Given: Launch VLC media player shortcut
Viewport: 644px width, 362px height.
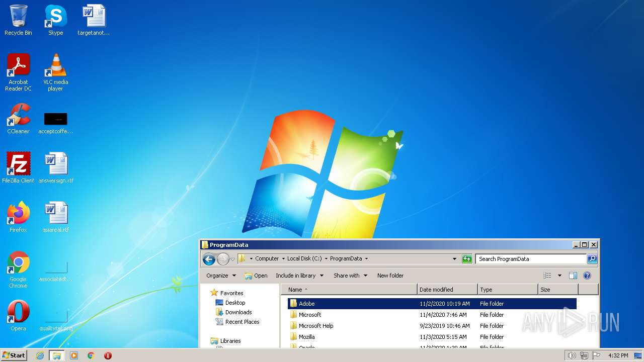Looking at the screenshot, I should click(55, 72).
